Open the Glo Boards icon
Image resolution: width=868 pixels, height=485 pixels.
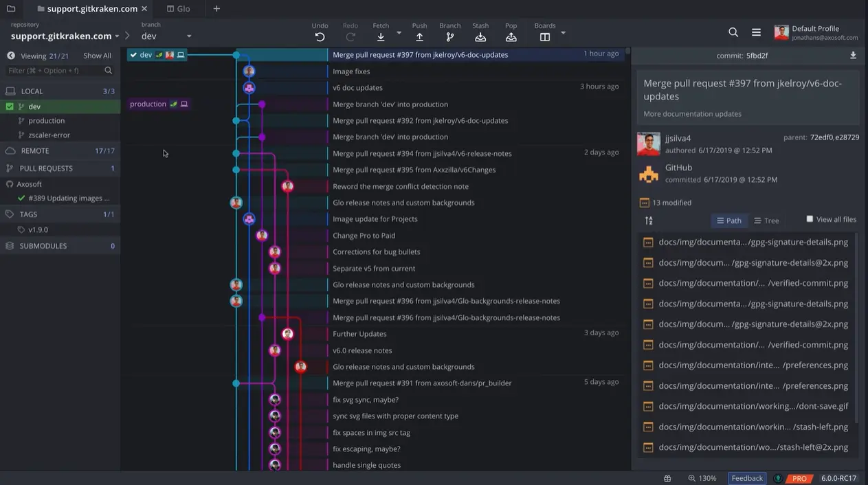[545, 37]
